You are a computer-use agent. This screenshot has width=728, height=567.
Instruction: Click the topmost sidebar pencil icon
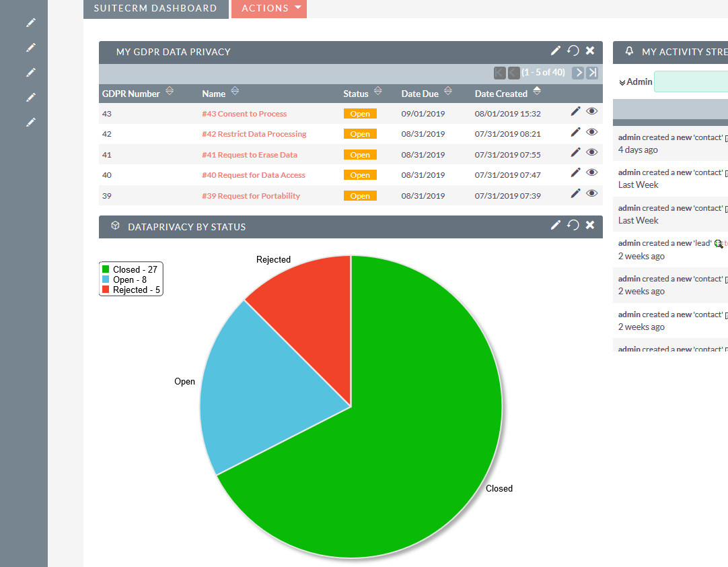[31, 23]
